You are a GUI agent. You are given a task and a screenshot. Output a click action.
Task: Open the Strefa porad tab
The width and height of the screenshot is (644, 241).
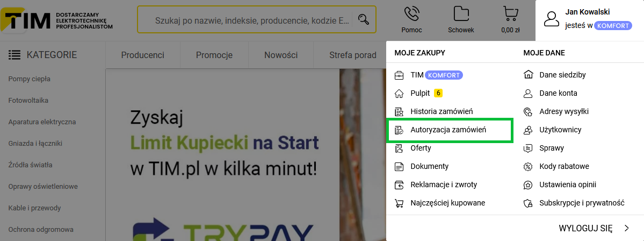tap(352, 55)
